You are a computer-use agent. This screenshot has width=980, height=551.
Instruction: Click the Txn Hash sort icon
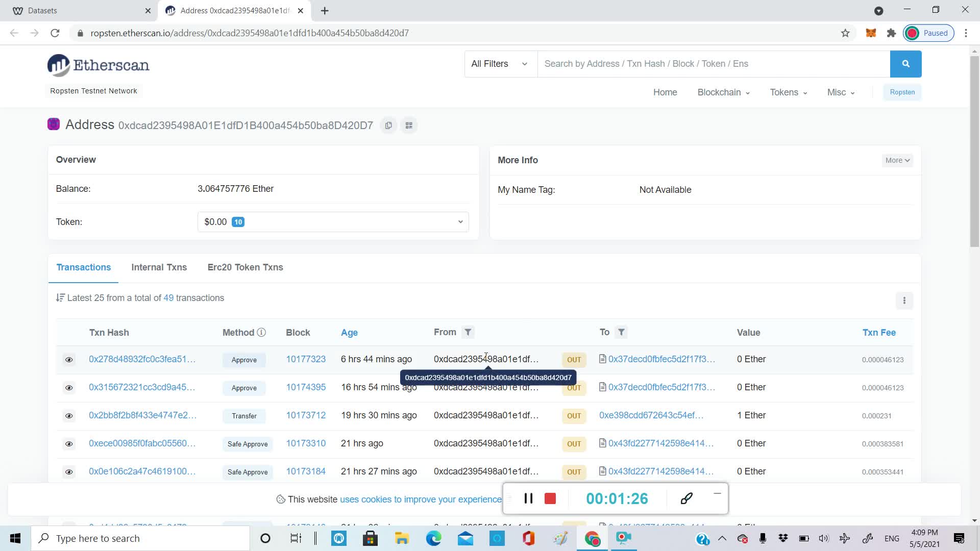click(61, 297)
